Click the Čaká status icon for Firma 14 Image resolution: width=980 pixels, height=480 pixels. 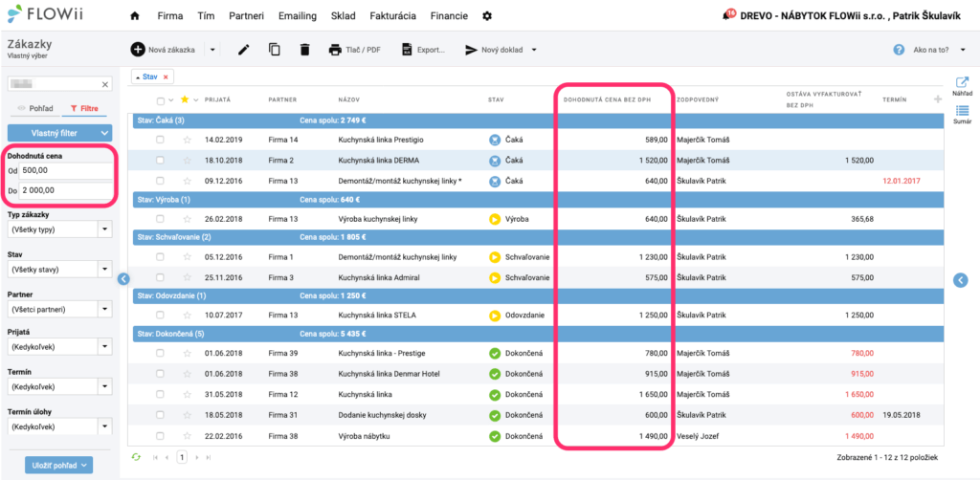tap(495, 140)
